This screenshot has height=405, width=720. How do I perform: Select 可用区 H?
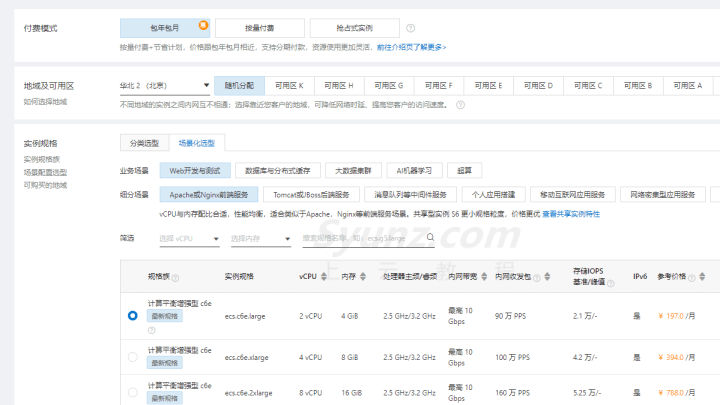pos(339,85)
